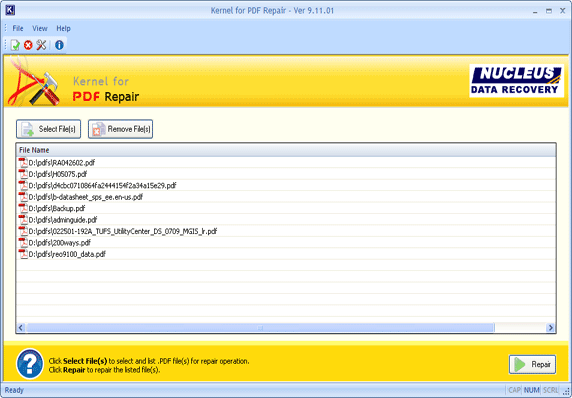572x398 pixels.
Task: Click PDF icon beside reo9100_data.pdf
Action: coord(23,254)
